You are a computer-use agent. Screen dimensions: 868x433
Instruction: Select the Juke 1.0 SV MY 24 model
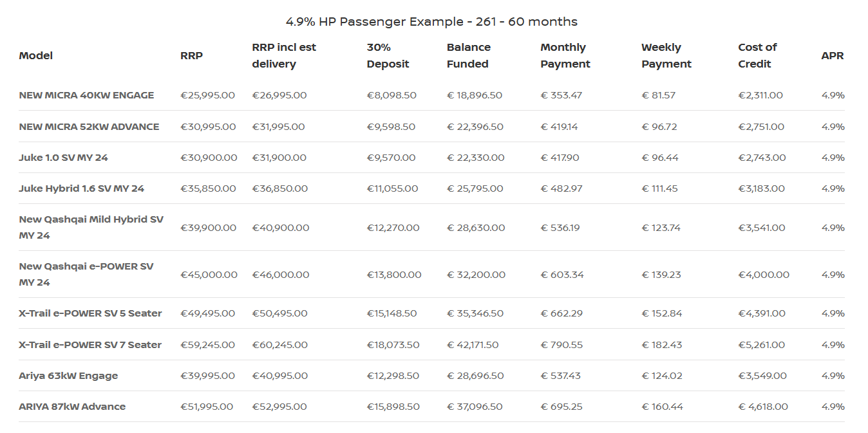point(63,158)
